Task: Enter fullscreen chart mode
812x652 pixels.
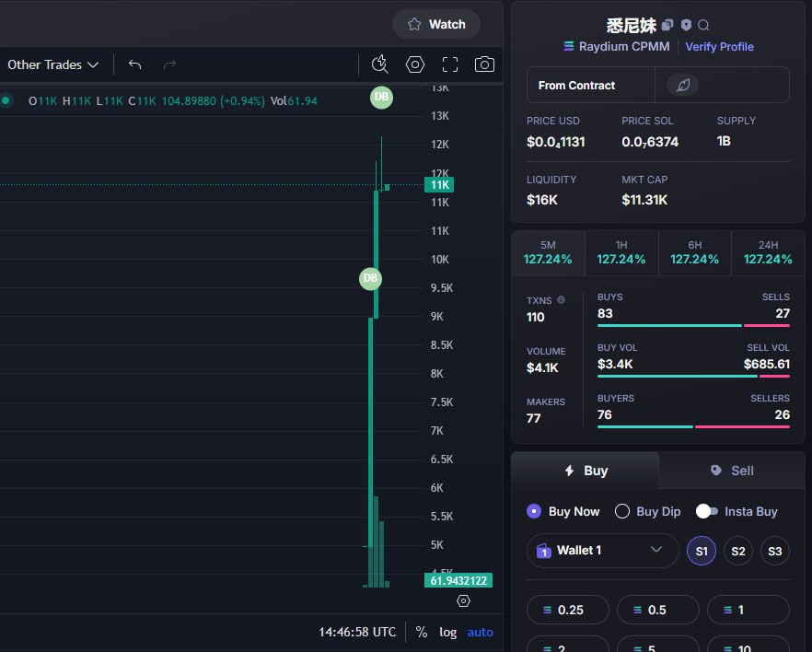Action: click(450, 64)
